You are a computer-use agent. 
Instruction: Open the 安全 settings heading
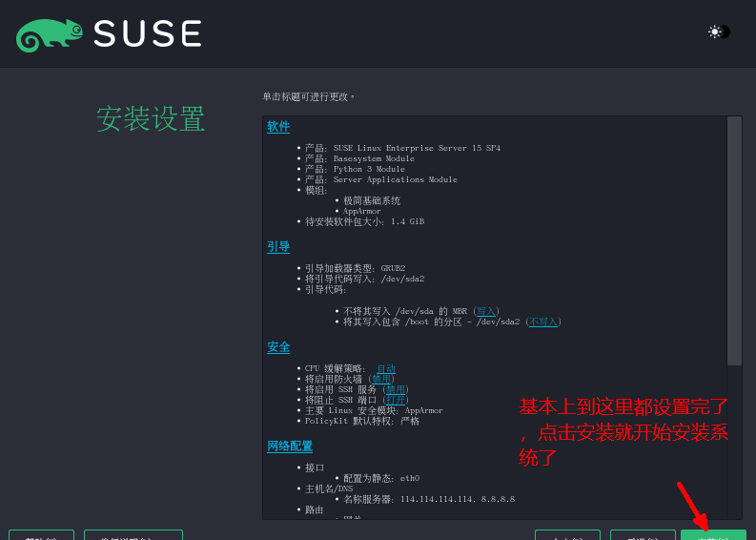point(278,347)
